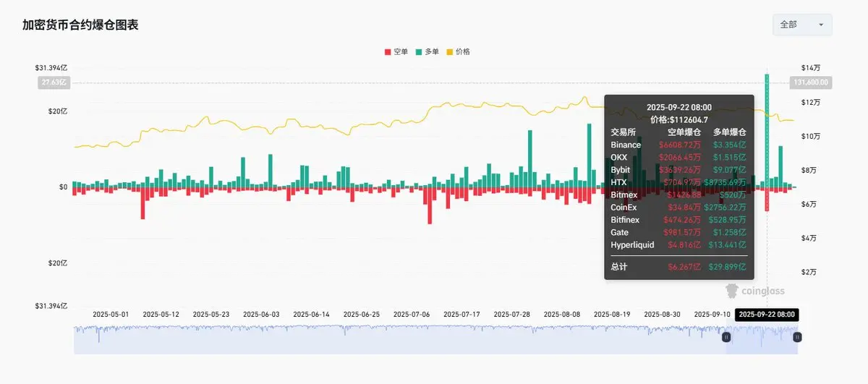The width and height of the screenshot is (868, 384).
Task: Grab the left handle of range slider
Action: [x=726, y=337]
